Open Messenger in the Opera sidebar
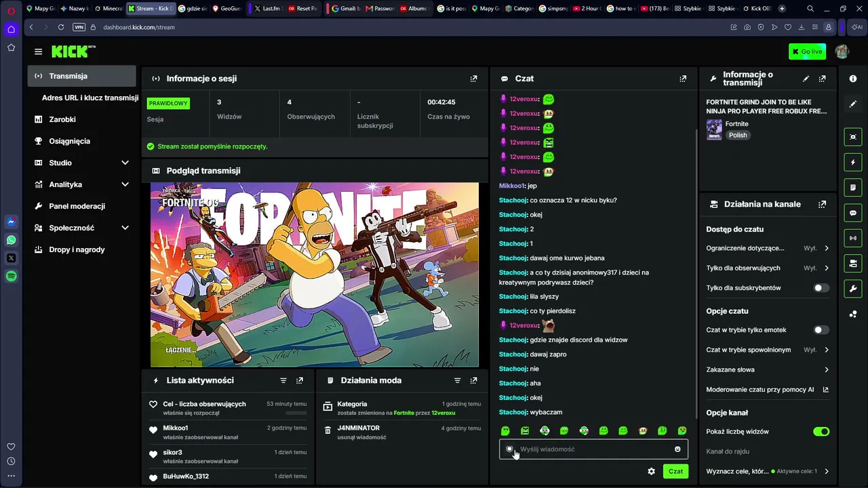This screenshot has height=488, width=868. (11, 222)
